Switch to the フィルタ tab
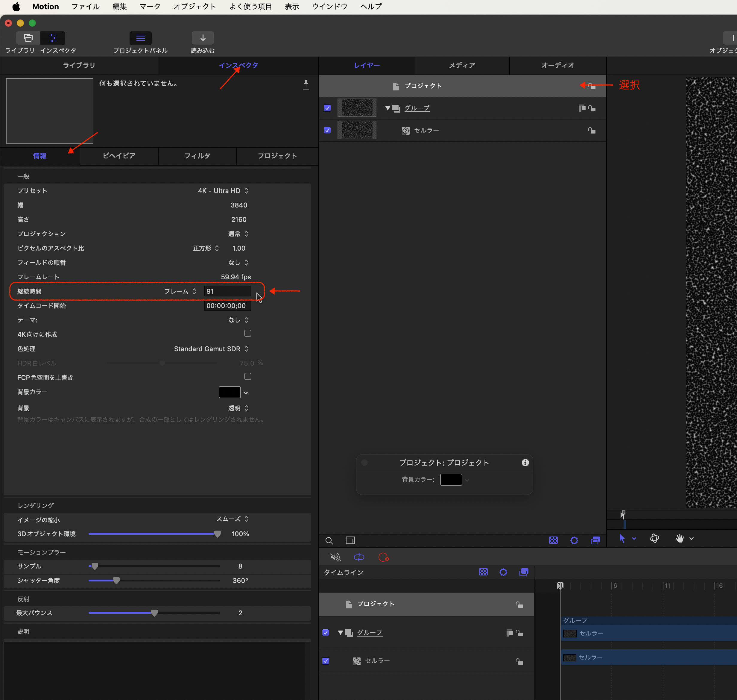 coord(197,156)
